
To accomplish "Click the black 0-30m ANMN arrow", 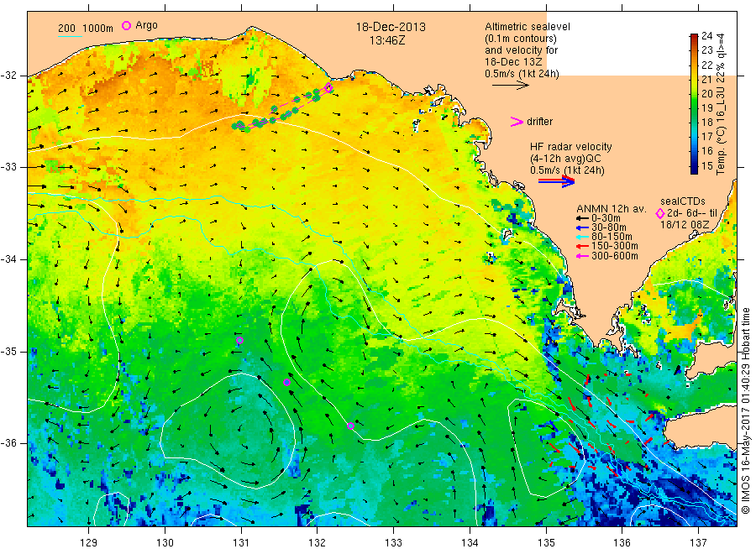I will click(x=582, y=218).
